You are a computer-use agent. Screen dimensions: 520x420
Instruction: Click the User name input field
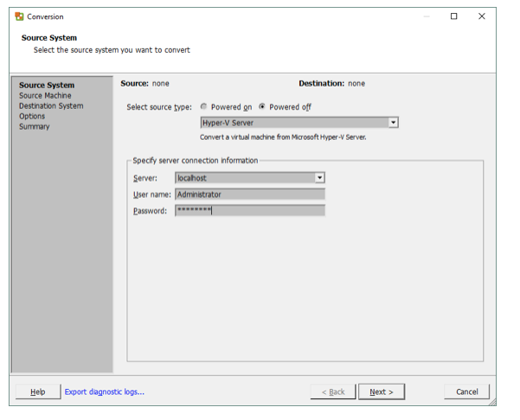click(249, 194)
